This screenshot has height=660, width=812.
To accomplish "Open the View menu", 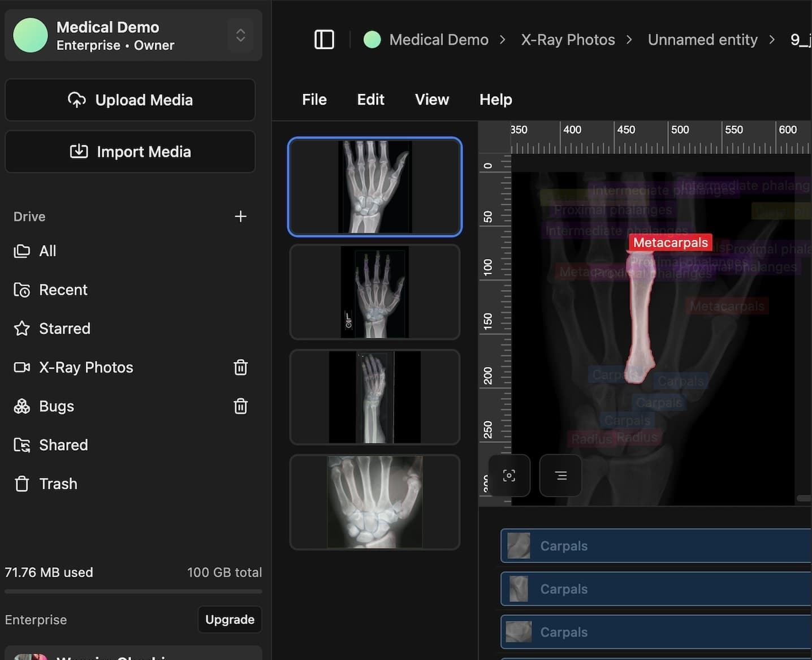I will click(x=431, y=100).
